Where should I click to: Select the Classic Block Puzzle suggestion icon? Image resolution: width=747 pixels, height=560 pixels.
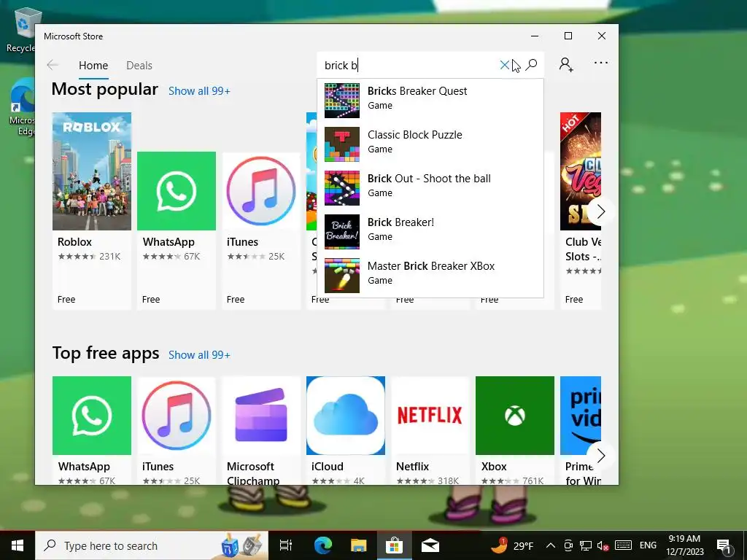click(342, 144)
